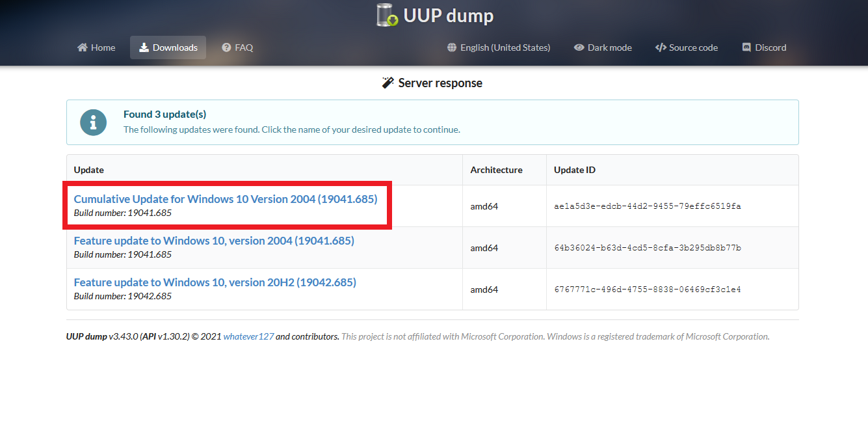868x445 pixels.
Task: Click the UUP dump title text
Action: coord(449,16)
